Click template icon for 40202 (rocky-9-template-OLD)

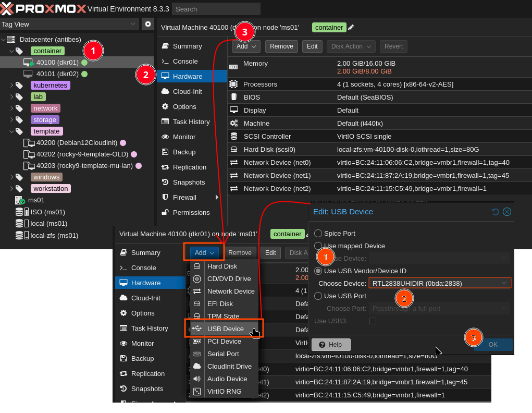point(29,154)
